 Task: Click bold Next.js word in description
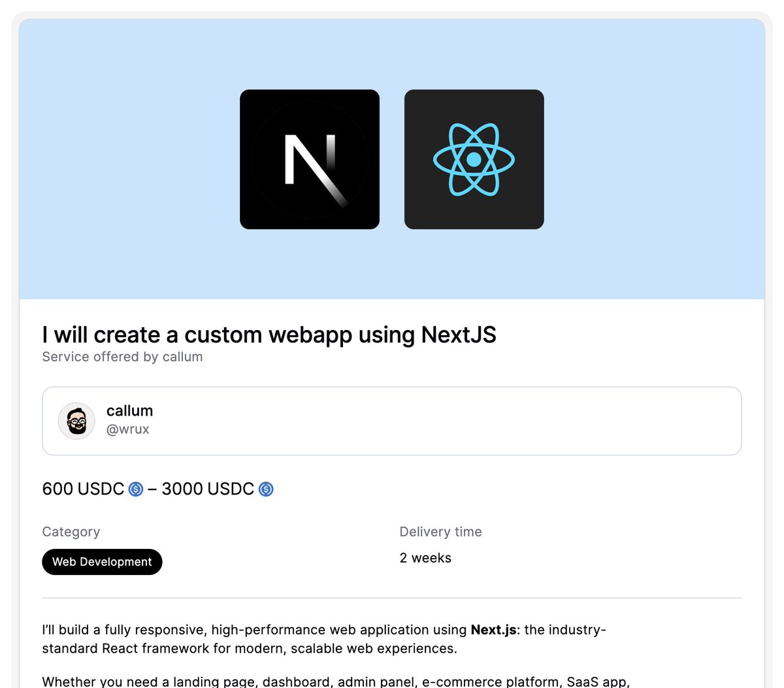point(493,630)
